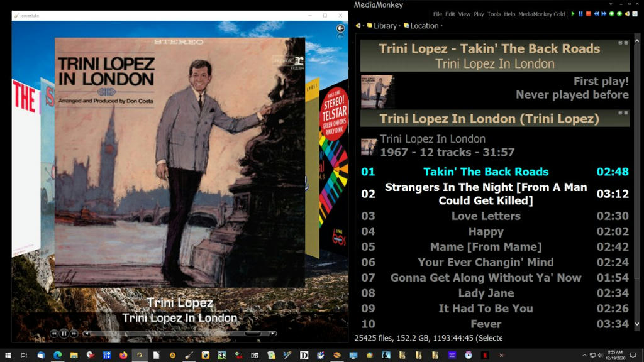The width and height of the screenshot is (644, 362).
Task: Click next track button in CoverLuke window
Action: click(x=74, y=334)
